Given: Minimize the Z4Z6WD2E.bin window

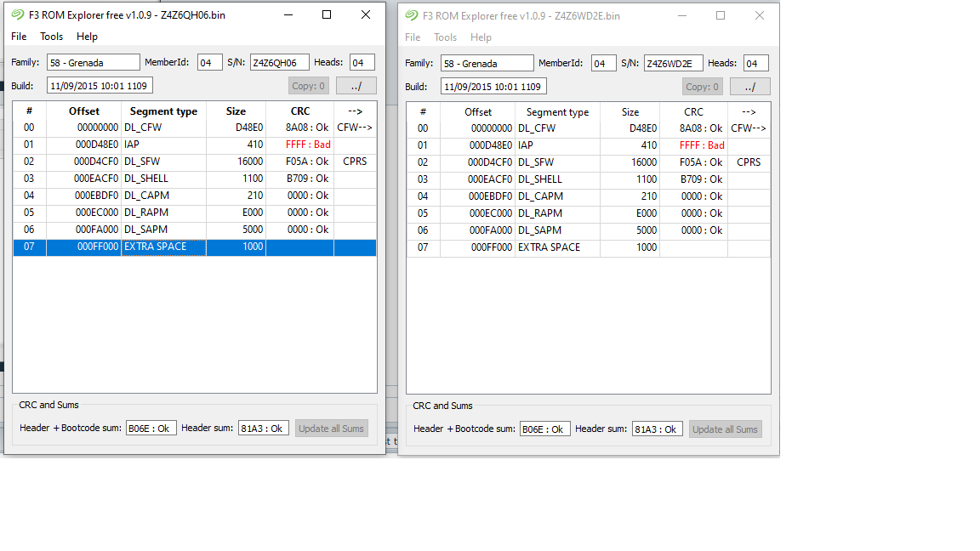Looking at the screenshot, I should (682, 15).
